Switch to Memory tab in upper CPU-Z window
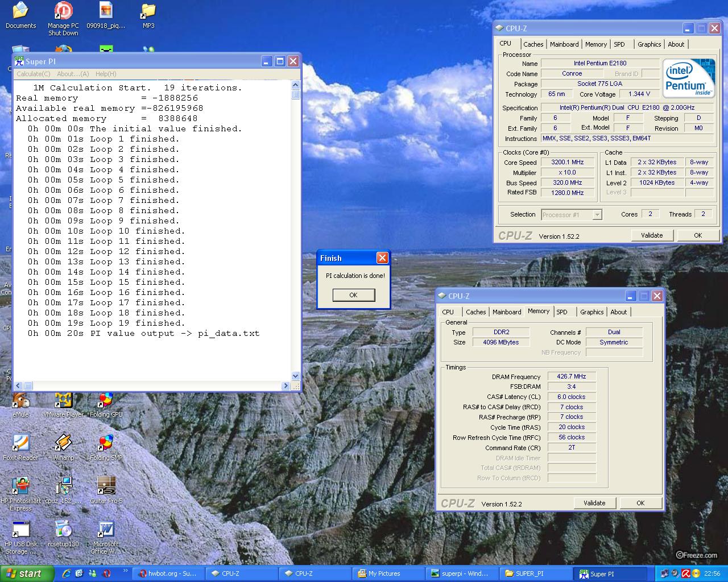The height and width of the screenshot is (582, 728). [x=595, y=44]
